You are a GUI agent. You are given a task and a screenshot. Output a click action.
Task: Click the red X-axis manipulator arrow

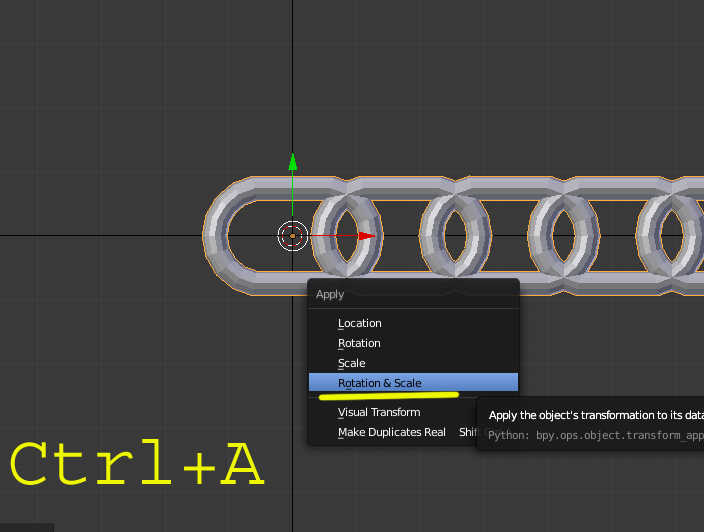pyautogui.click(x=367, y=236)
